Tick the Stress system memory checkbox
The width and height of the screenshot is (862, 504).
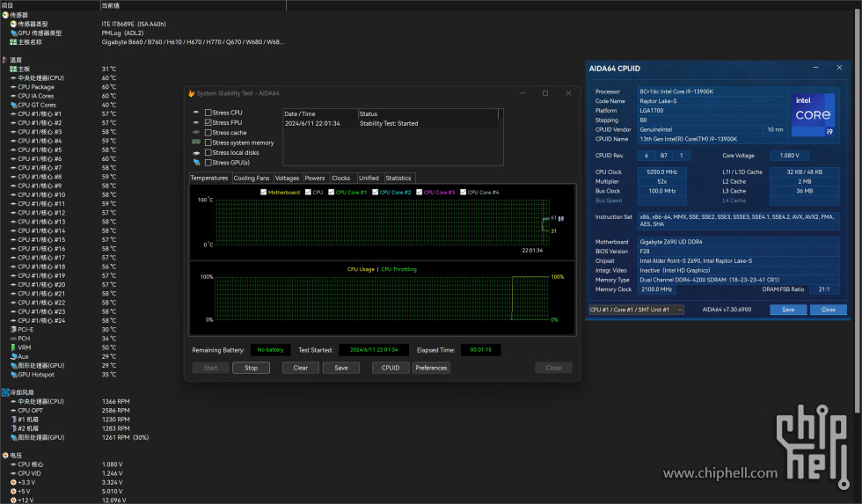[208, 142]
